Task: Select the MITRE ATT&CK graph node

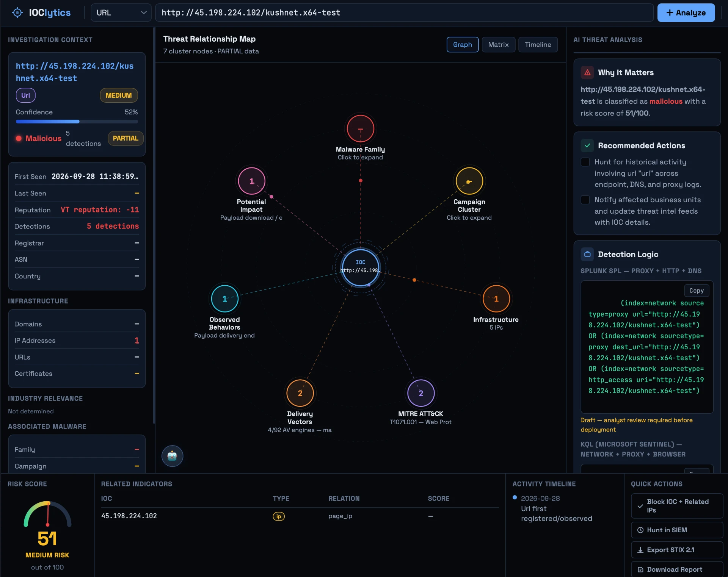Action: click(421, 393)
